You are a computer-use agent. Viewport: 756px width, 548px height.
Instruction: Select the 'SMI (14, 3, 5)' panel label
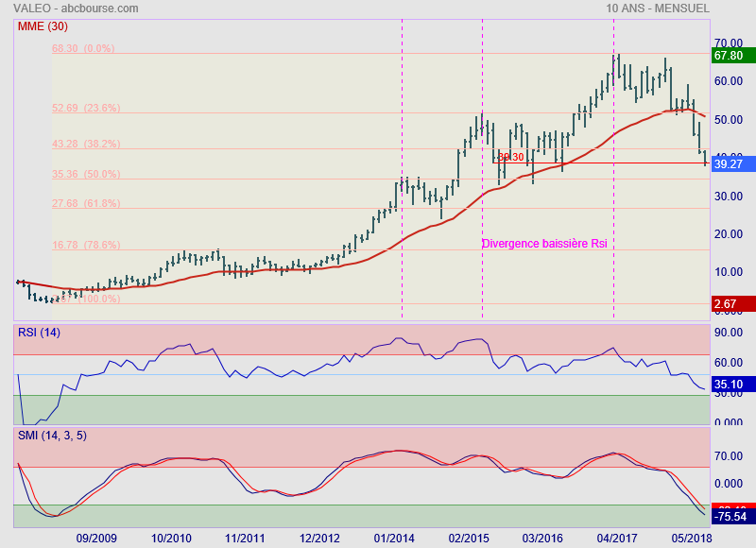[52, 436]
